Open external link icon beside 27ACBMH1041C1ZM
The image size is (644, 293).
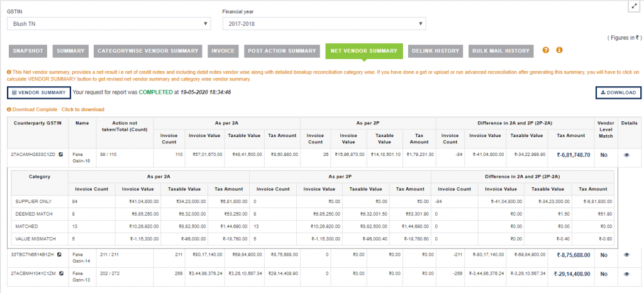click(61, 273)
